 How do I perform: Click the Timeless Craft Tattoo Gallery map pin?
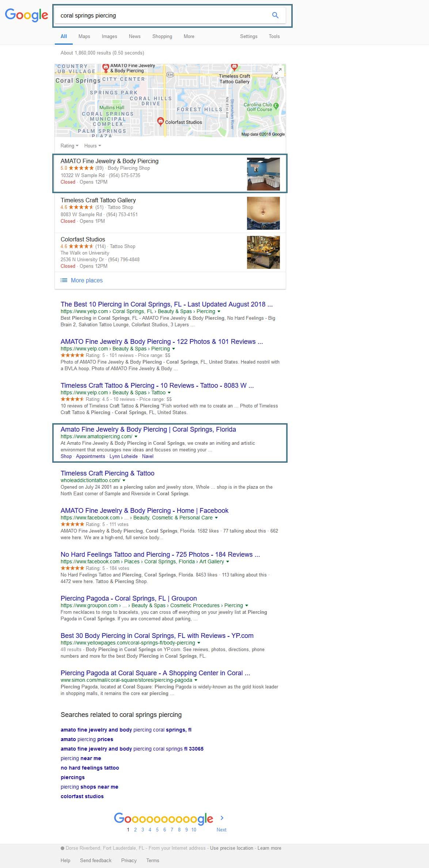234,67
